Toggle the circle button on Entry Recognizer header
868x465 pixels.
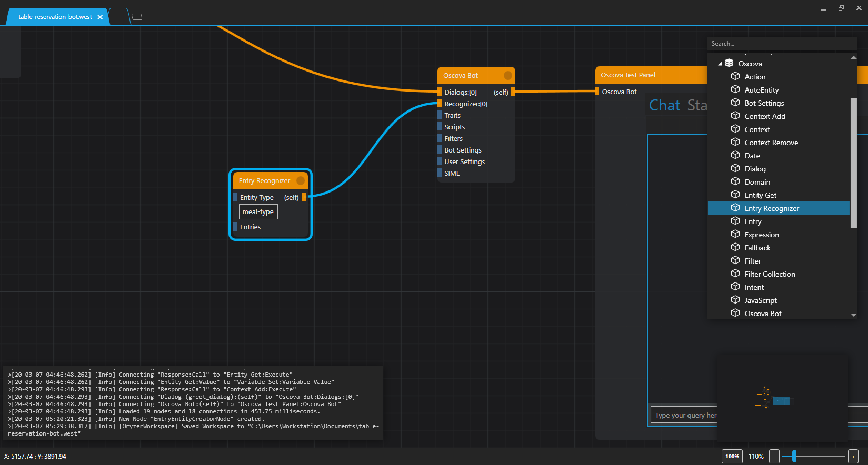(x=301, y=180)
